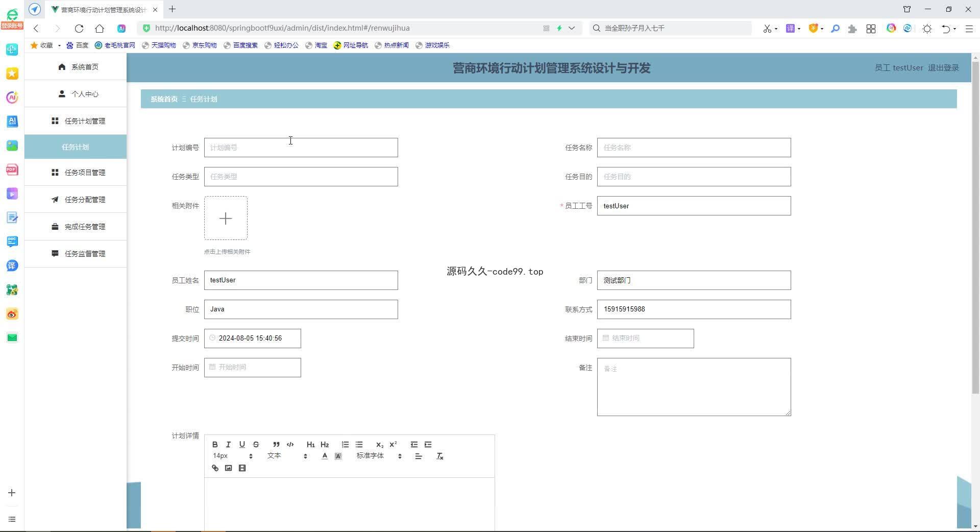Image resolution: width=980 pixels, height=532 pixels.
Task: Click the page vertical scrollbar
Action: tap(975, 227)
